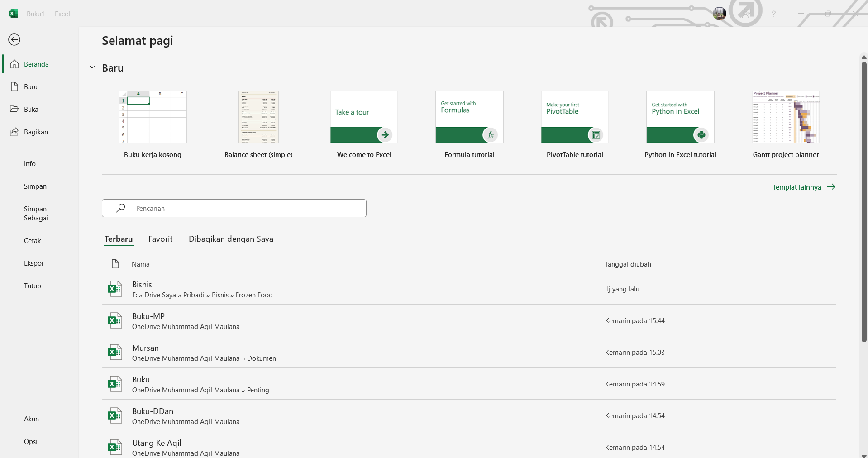
Task: Sort by Tanggal diubah column header
Action: 628,264
